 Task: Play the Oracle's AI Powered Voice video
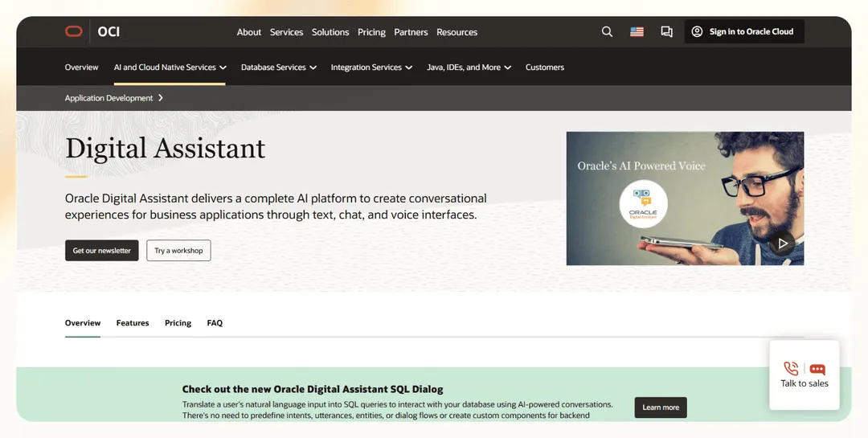tap(782, 243)
